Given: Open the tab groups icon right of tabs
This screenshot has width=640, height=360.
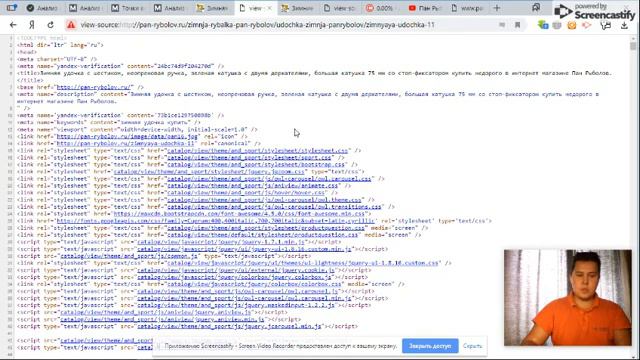Looking at the screenshot, I should 536,8.
